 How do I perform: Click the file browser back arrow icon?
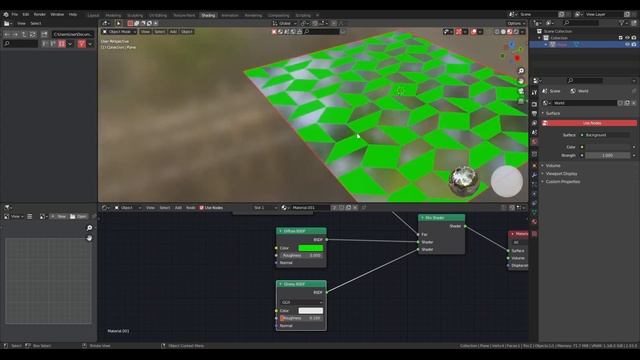click(x=7, y=34)
